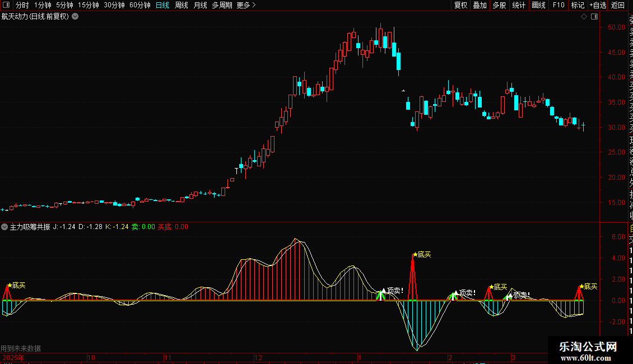Image resolution: width=633 pixels, height=364 pixels.
Task: Click the second 顶卖! marker near February
Action: pyautogui.click(x=464, y=293)
